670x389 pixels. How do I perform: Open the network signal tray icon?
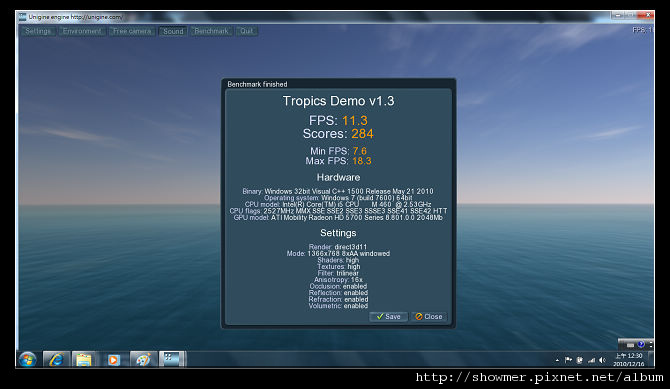click(591, 360)
